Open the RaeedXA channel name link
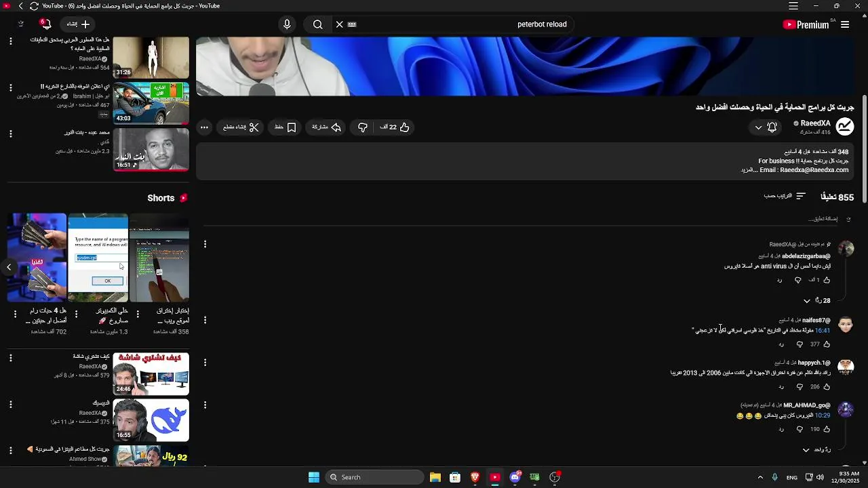Viewport: 868px width, 488px height. 815,123
